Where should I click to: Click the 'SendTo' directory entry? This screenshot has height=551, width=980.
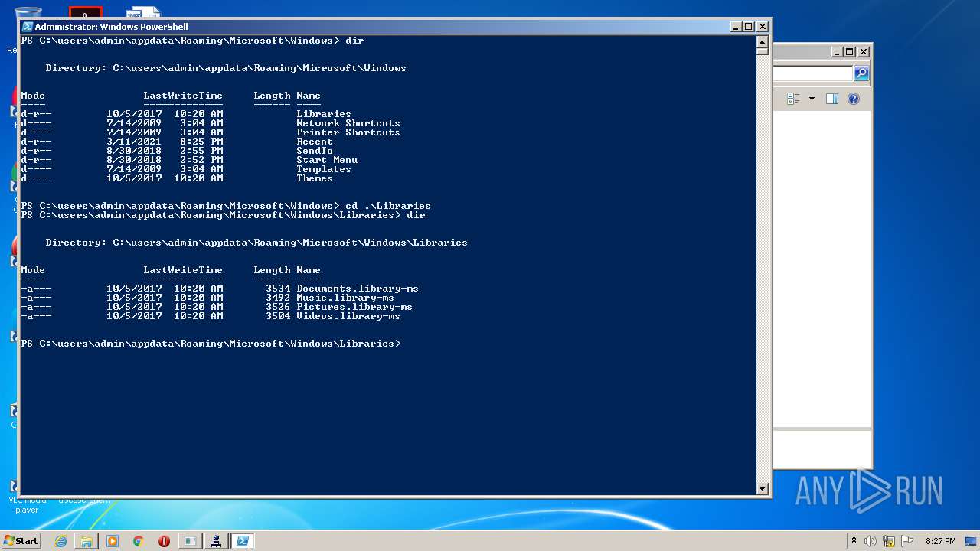(x=315, y=151)
